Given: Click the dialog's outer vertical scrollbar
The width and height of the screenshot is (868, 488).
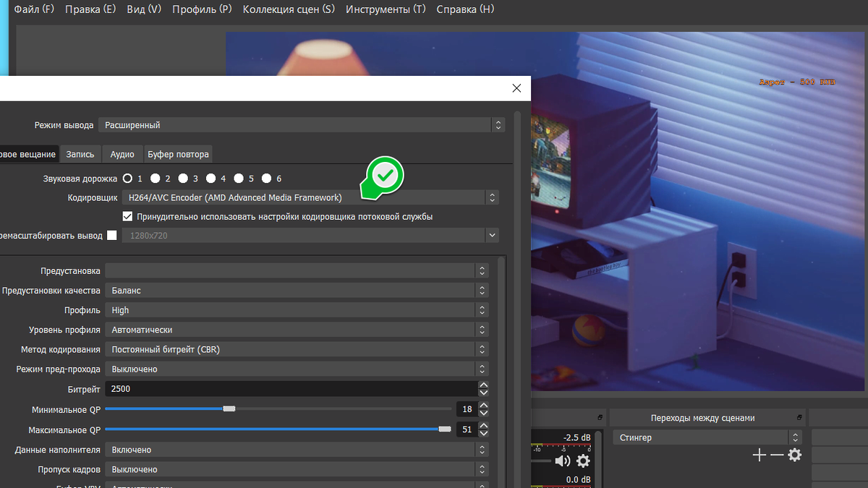Looking at the screenshot, I should coord(517,299).
